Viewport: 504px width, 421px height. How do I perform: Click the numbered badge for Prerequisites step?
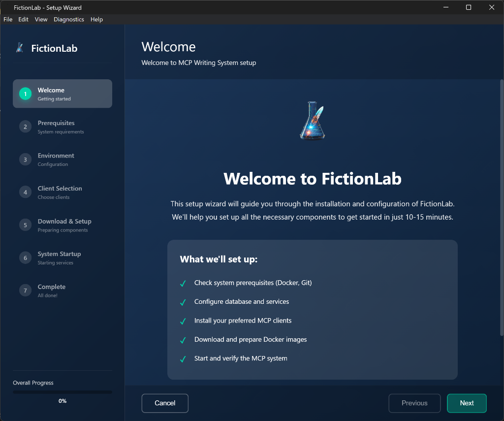[x=25, y=126]
